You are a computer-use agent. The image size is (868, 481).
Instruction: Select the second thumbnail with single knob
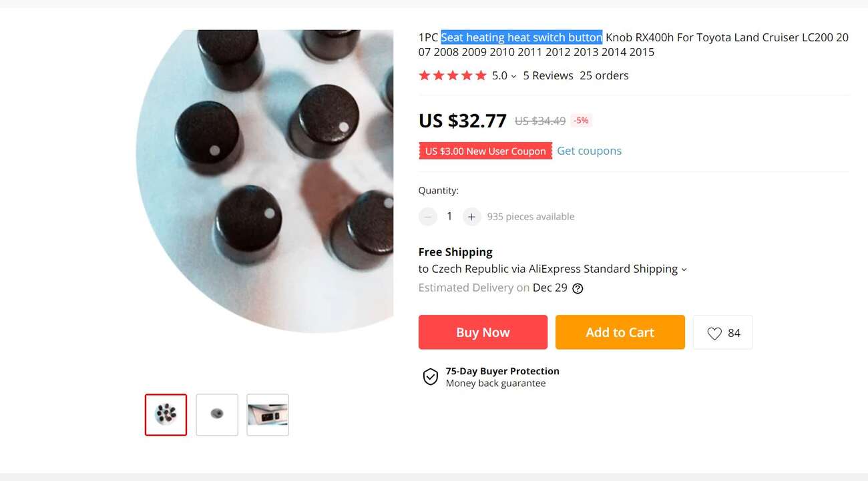[217, 415]
